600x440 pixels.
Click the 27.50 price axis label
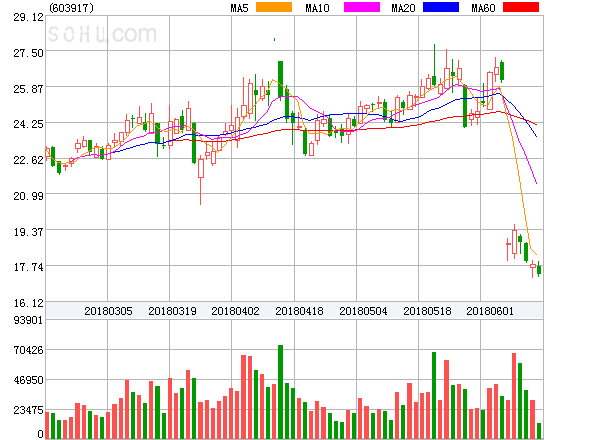(x=29, y=53)
